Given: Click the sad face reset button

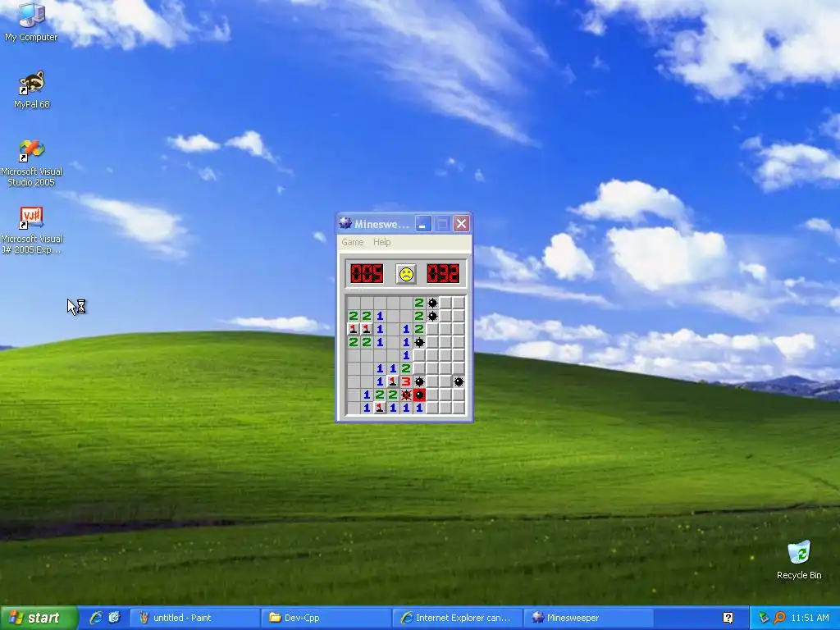Looking at the screenshot, I should click(406, 274).
